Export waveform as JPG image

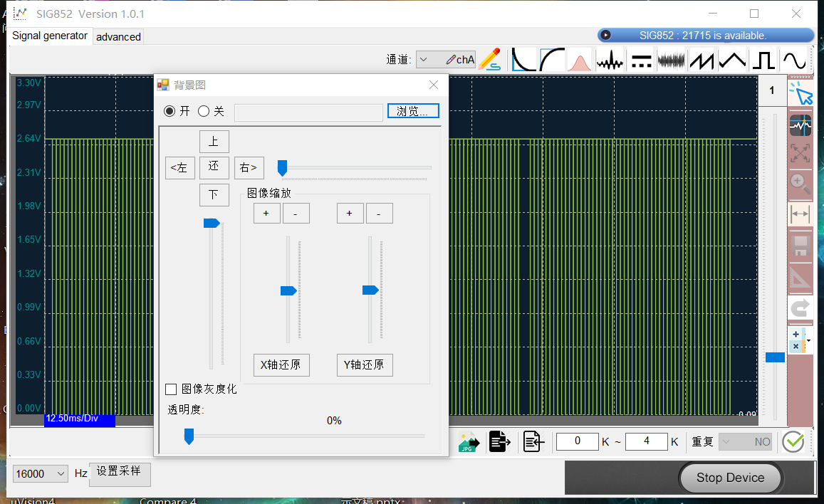point(468,442)
